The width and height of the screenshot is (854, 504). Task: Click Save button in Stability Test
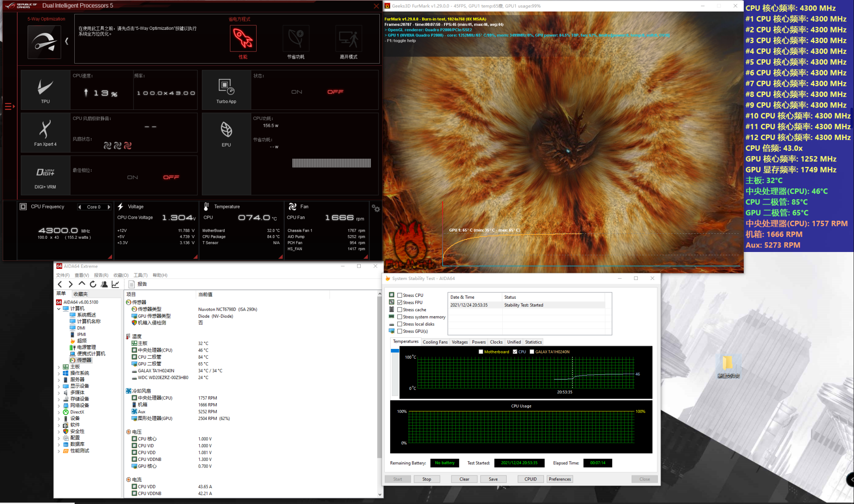pos(493,479)
